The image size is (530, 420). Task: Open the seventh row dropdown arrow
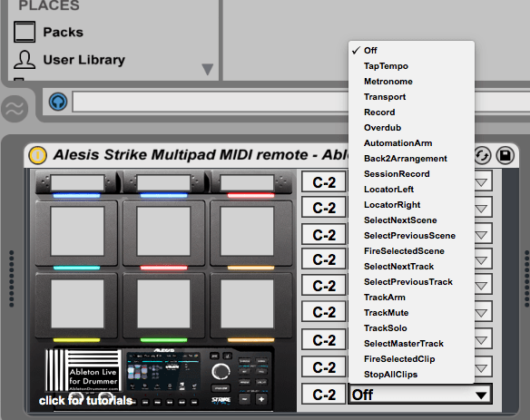(x=482, y=339)
